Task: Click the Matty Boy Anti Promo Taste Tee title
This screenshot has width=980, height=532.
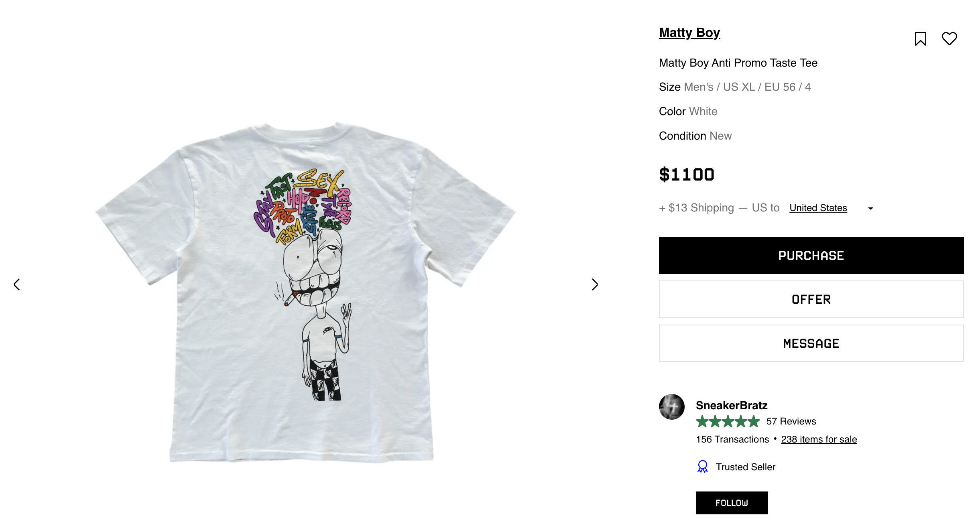Action: coord(738,63)
